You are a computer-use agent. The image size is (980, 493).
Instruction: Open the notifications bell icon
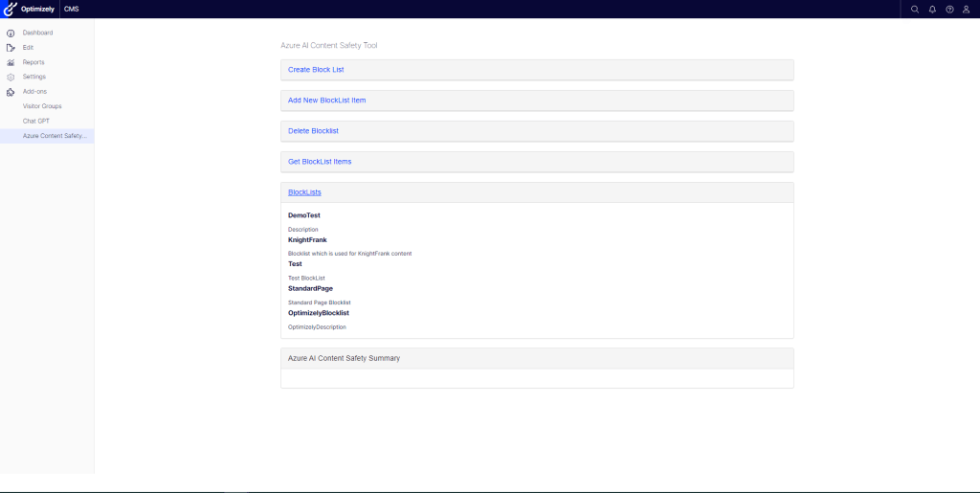pos(932,10)
